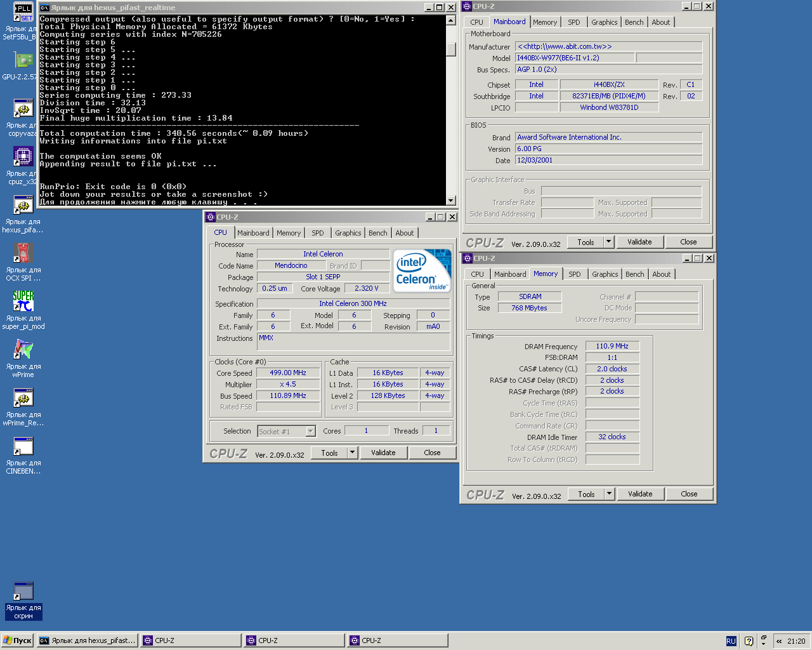The width and height of the screenshot is (812, 650).
Task: Select the wPrime desktop shortcut
Action: 23,349
